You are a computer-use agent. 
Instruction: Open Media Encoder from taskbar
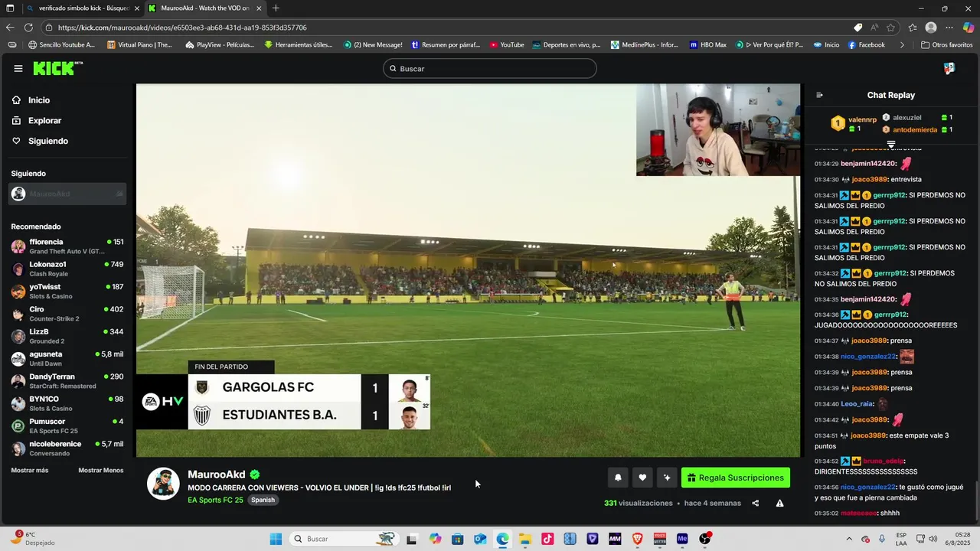(x=682, y=539)
